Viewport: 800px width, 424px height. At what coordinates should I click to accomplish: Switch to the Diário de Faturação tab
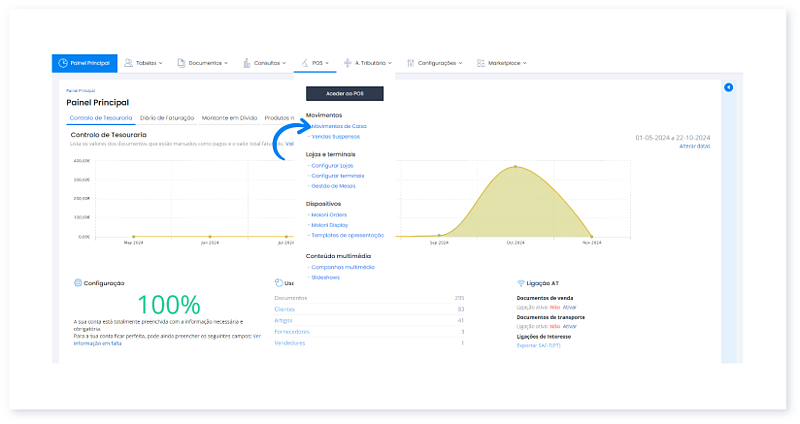tap(167, 117)
